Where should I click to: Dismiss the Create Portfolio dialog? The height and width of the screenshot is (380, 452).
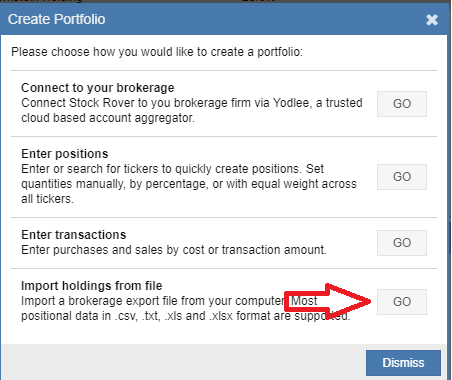point(403,363)
